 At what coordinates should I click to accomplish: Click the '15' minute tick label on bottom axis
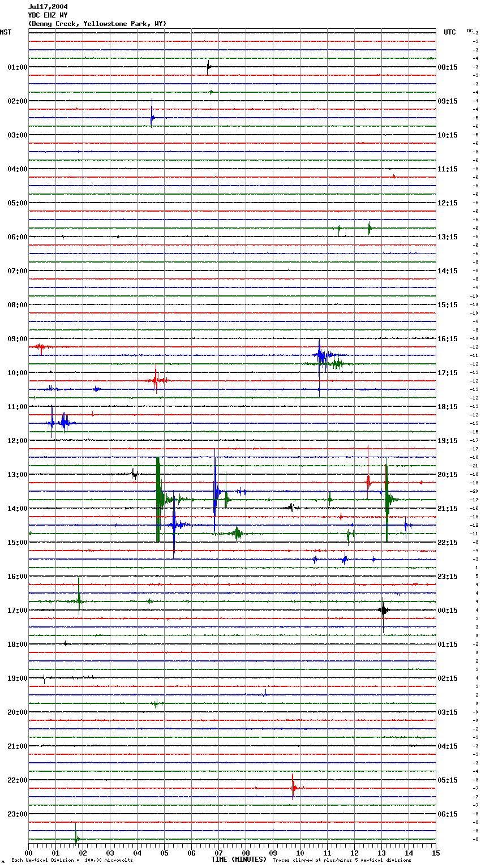tap(435, 853)
